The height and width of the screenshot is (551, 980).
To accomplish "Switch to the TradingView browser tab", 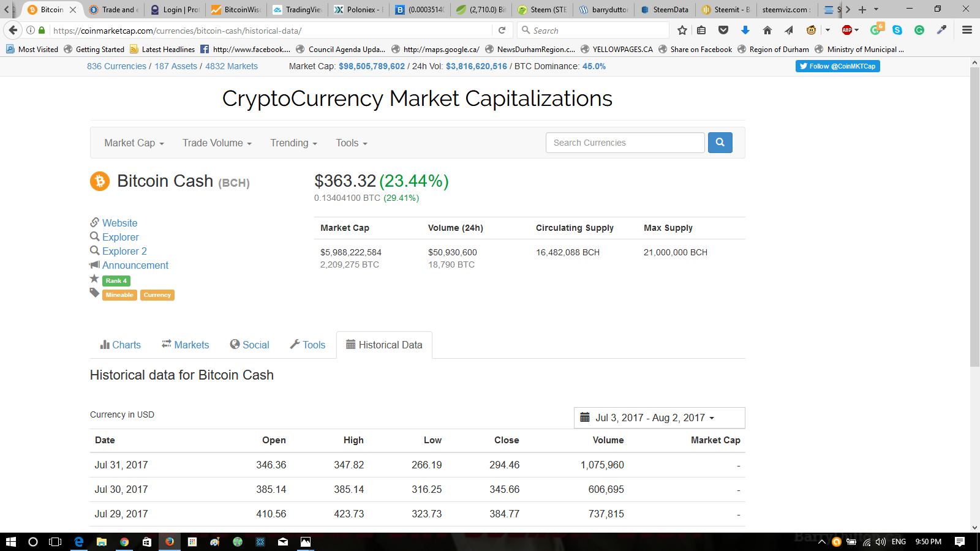I will click(298, 9).
